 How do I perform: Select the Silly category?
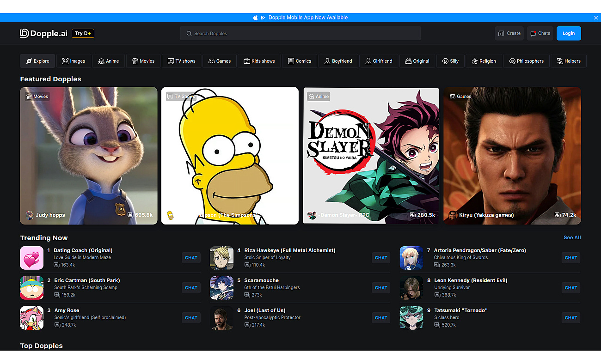click(x=451, y=61)
